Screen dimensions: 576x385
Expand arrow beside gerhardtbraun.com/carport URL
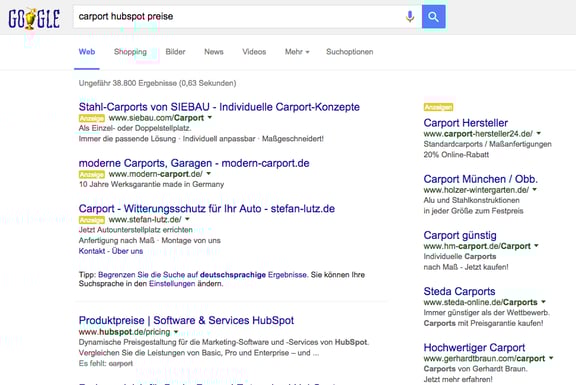pyautogui.click(x=551, y=358)
